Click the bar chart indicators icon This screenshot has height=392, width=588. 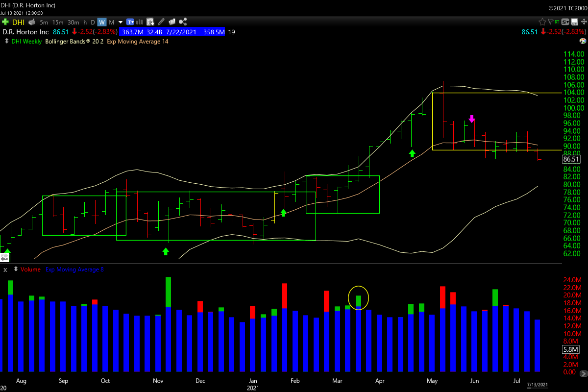(140, 22)
